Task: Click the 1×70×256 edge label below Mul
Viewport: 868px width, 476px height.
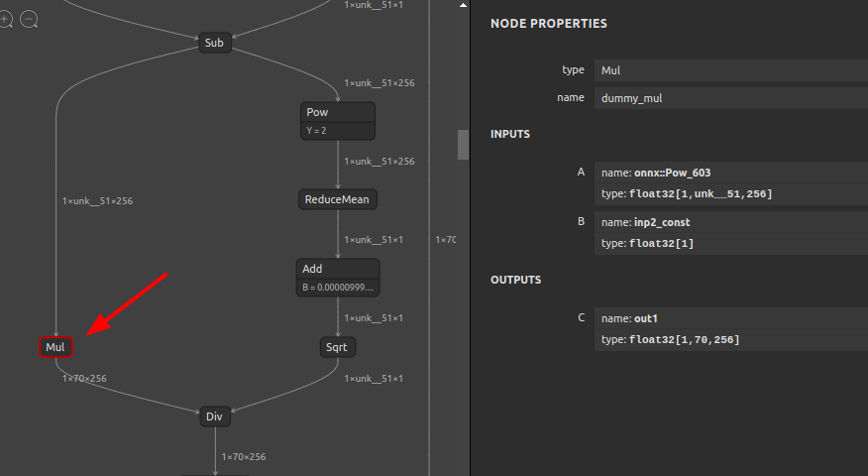Action: click(x=84, y=379)
